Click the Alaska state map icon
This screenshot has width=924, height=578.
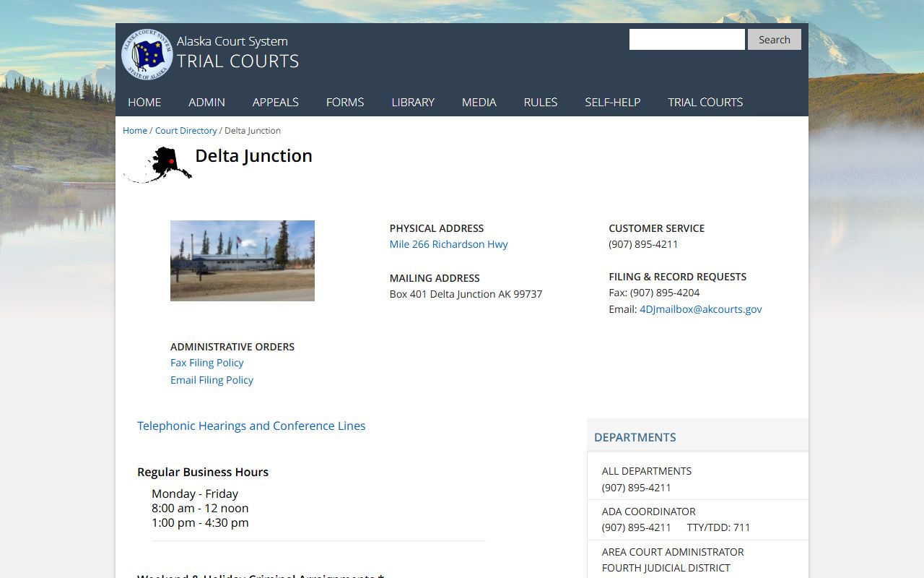coord(157,165)
